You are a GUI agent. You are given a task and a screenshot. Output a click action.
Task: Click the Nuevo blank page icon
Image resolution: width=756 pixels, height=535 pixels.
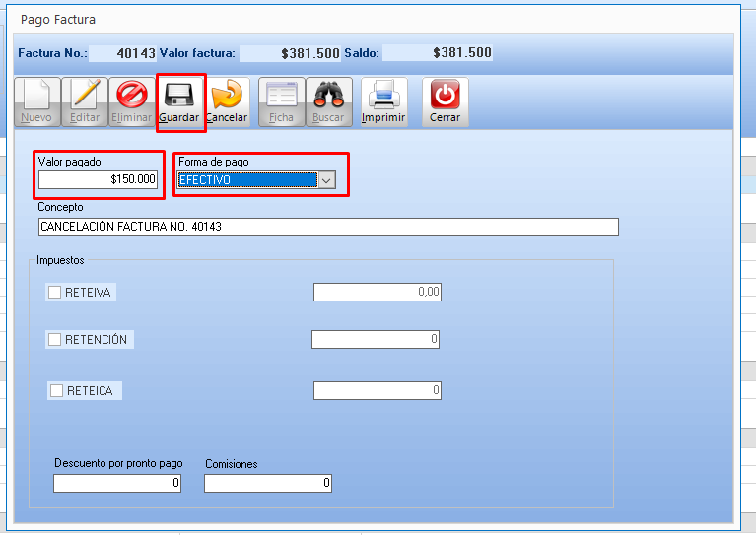pyautogui.click(x=36, y=96)
